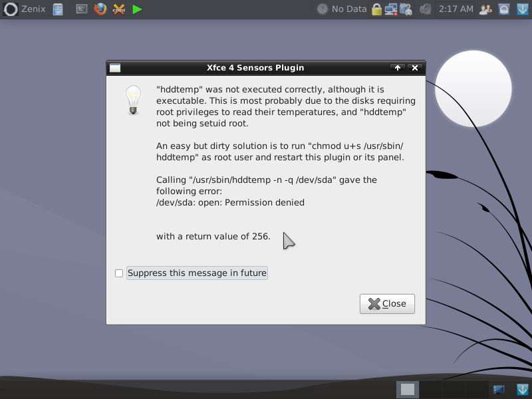
Task: Click the 2:17 AM clock
Action: pos(456,9)
